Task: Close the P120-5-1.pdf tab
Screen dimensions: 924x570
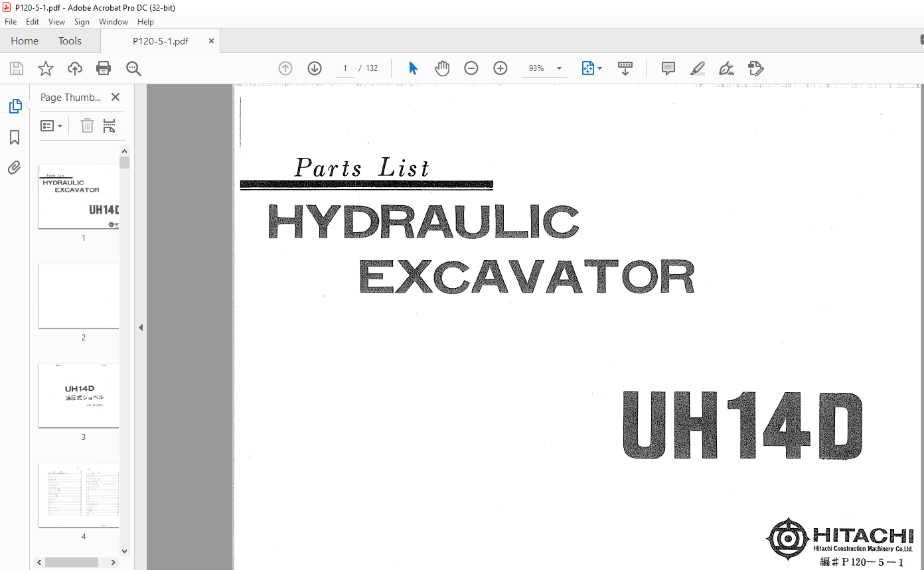Action: point(211,41)
